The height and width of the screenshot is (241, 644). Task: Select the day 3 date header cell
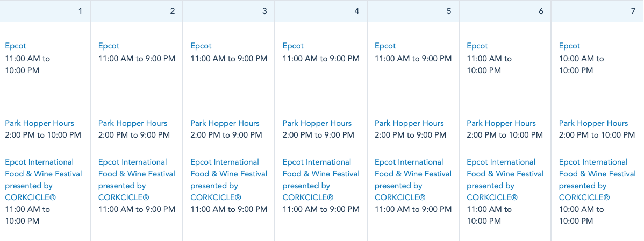(228, 11)
